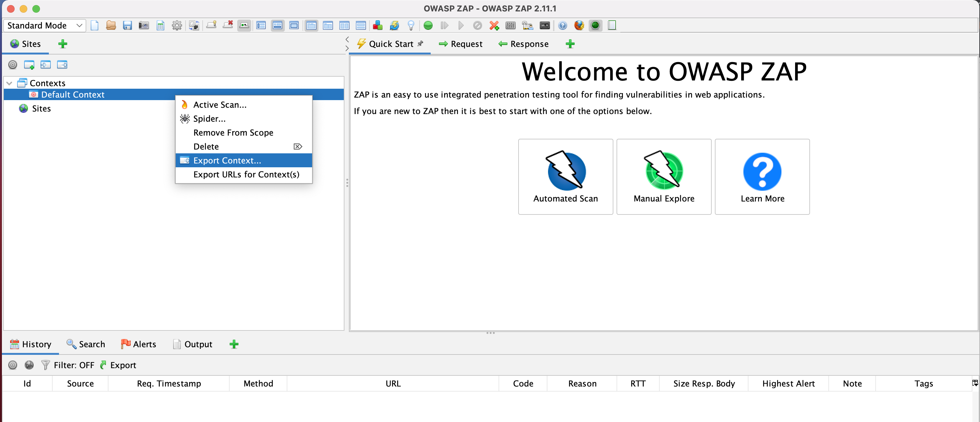Viewport: 980px width, 422px height.
Task: Click the Drop request bin icon
Action: tap(477, 25)
